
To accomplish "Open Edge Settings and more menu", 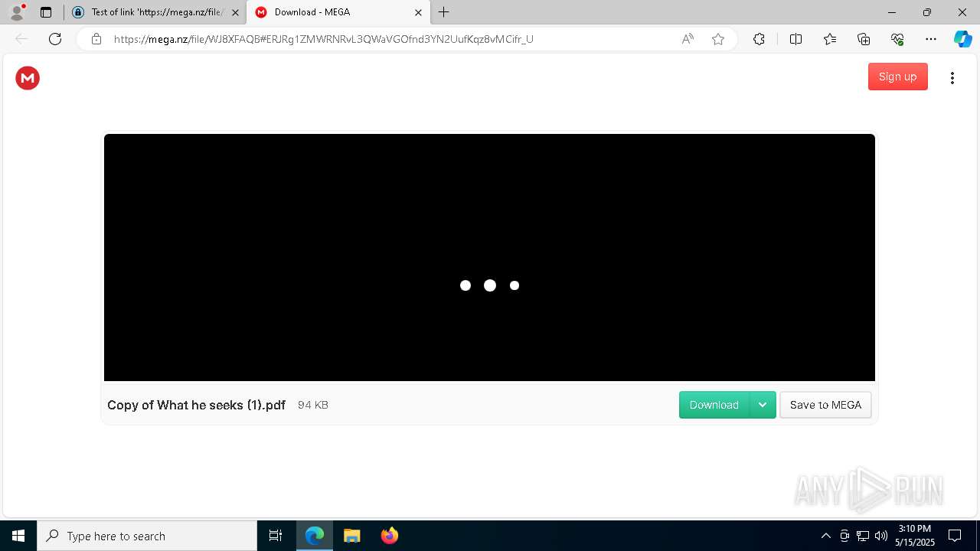I will click(931, 39).
